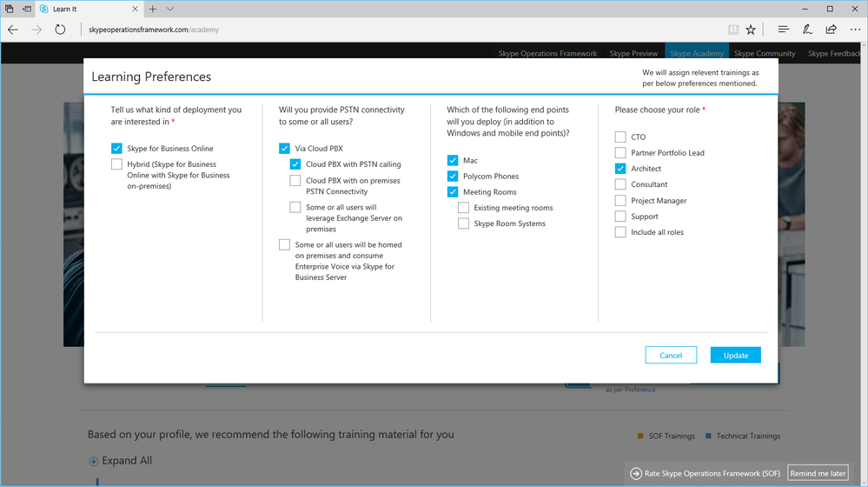
Task: Open reading view icon
Action: click(x=733, y=30)
